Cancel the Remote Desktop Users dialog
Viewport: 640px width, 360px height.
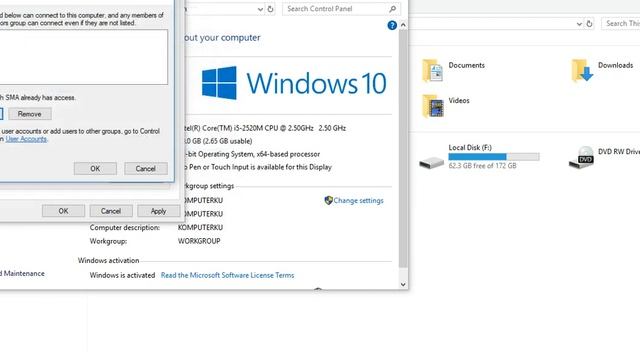click(x=146, y=169)
